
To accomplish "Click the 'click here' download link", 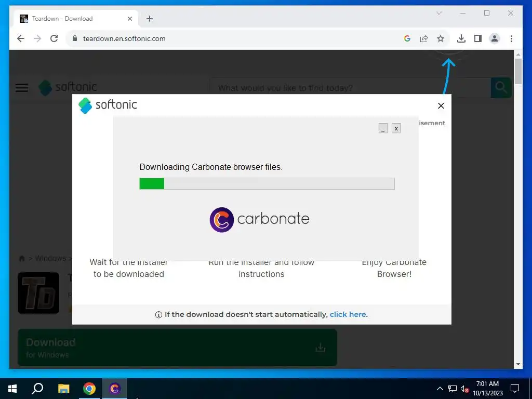I will [x=348, y=314].
